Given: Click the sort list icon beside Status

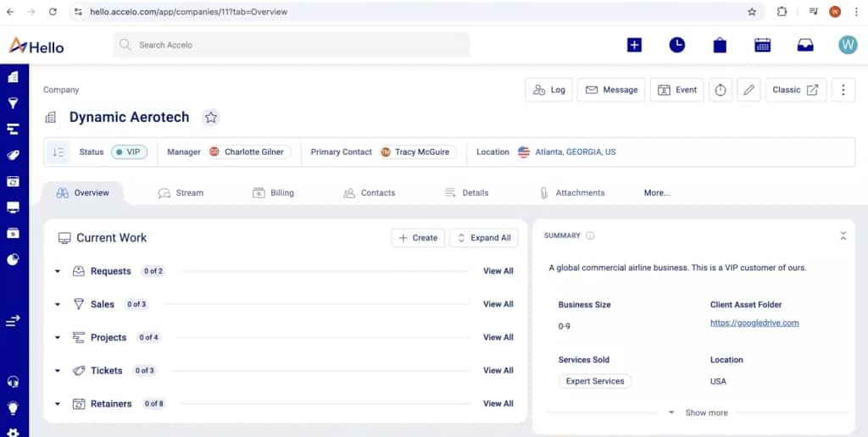Looking at the screenshot, I should click(x=58, y=152).
